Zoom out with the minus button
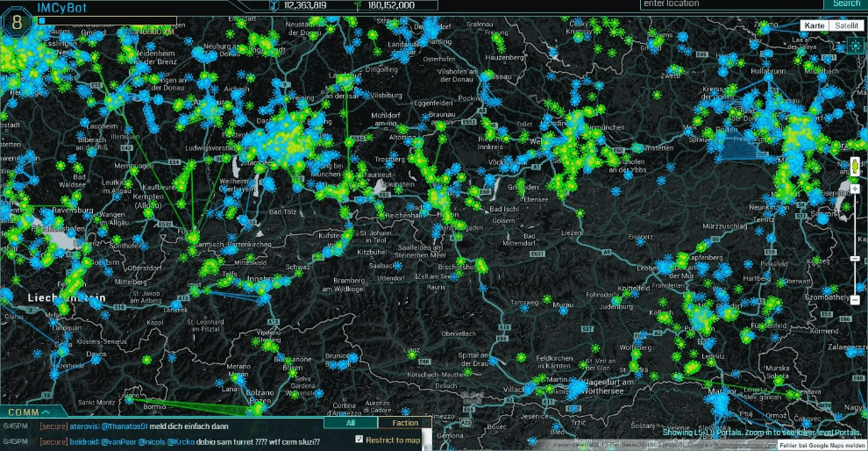 [x=855, y=300]
